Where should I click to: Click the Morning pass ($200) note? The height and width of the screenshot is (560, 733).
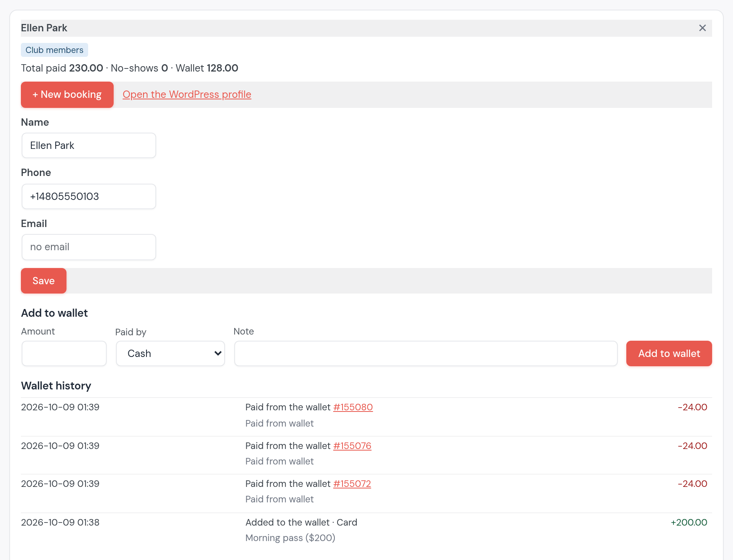coord(290,538)
